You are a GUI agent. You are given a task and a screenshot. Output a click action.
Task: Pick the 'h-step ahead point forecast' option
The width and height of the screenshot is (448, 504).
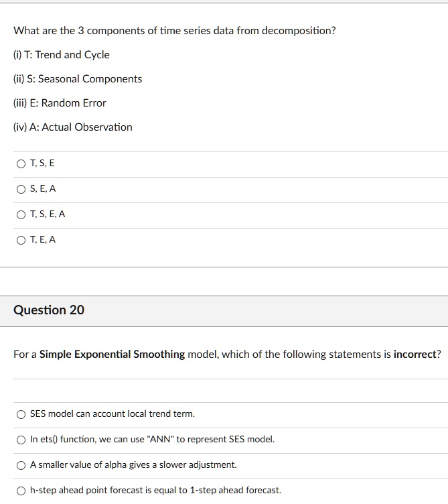point(21,491)
